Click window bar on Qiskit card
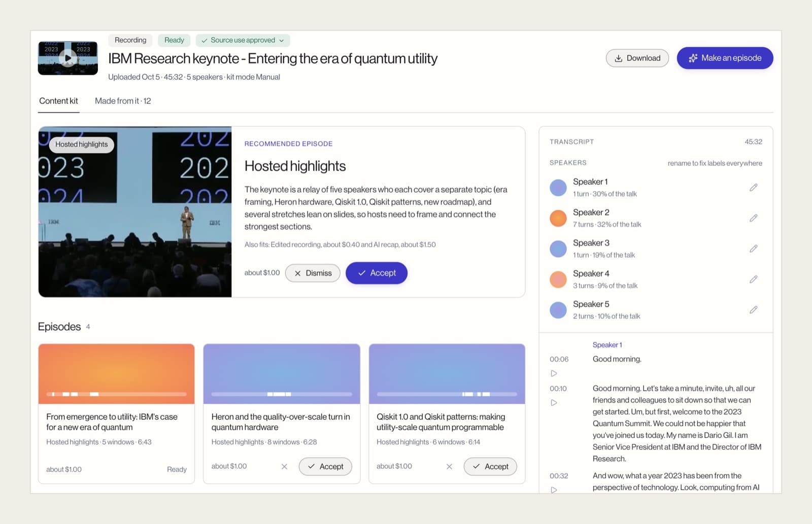 pyautogui.click(x=447, y=394)
